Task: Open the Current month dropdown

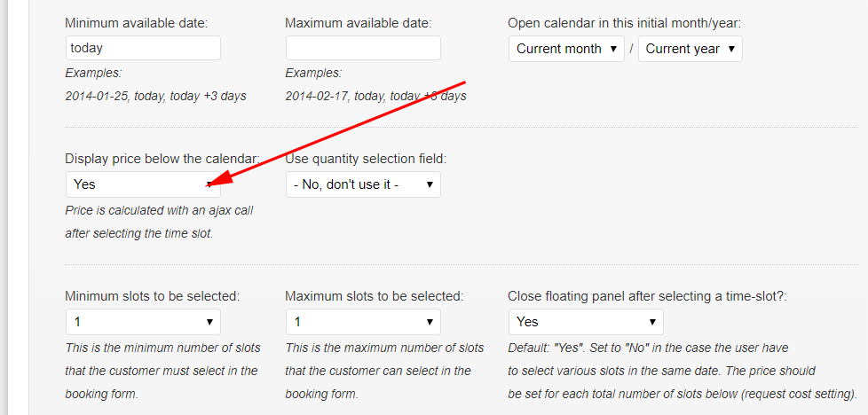Action: [x=567, y=49]
